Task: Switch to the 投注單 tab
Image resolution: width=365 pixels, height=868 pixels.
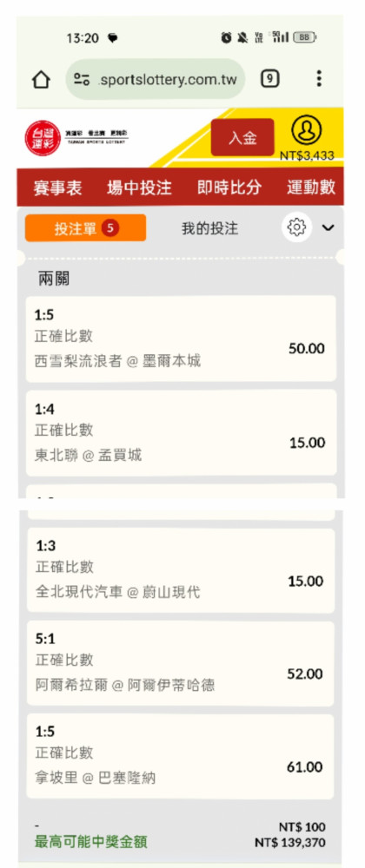Action: [x=85, y=228]
